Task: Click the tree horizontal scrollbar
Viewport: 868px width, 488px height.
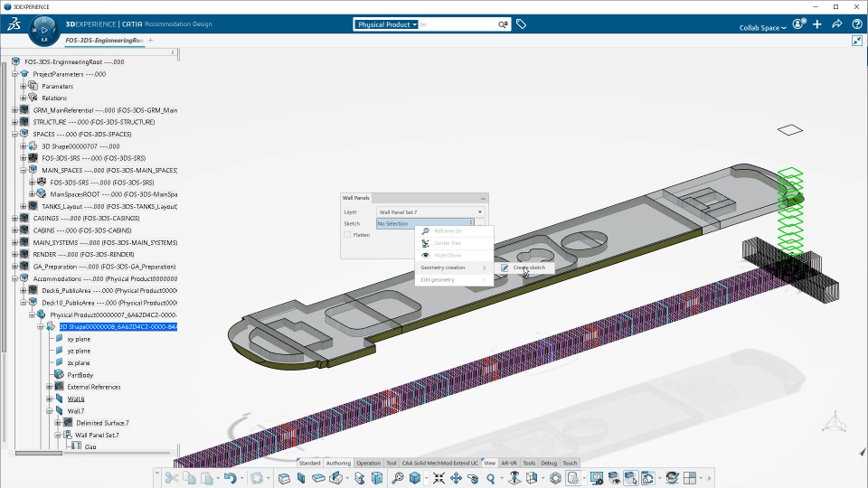Action: point(39,453)
